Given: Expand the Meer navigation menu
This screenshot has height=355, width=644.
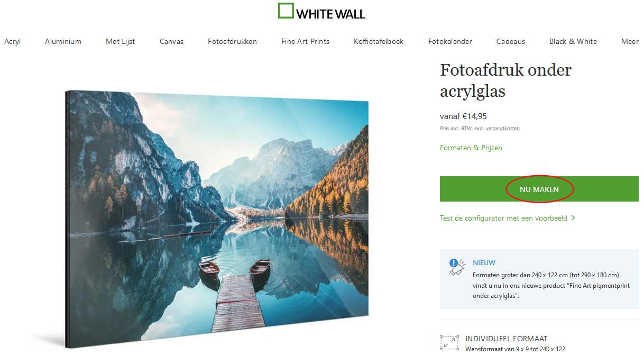Looking at the screenshot, I should pos(630,41).
